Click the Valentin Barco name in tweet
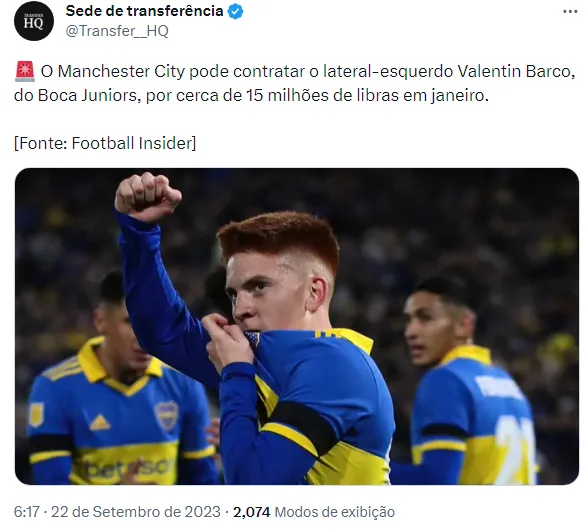The image size is (585, 531). [x=514, y=71]
